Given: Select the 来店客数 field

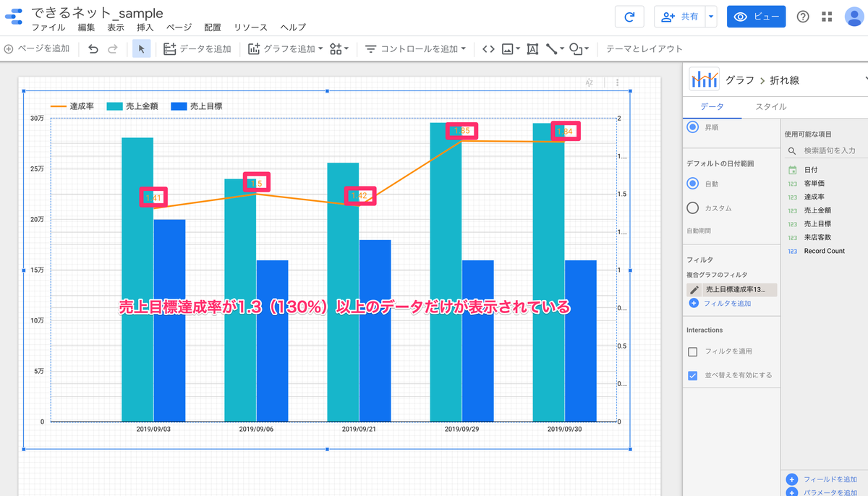Looking at the screenshot, I should (817, 237).
